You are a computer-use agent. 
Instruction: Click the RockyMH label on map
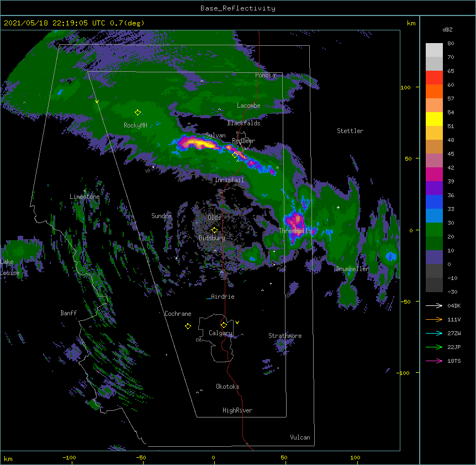(x=135, y=125)
